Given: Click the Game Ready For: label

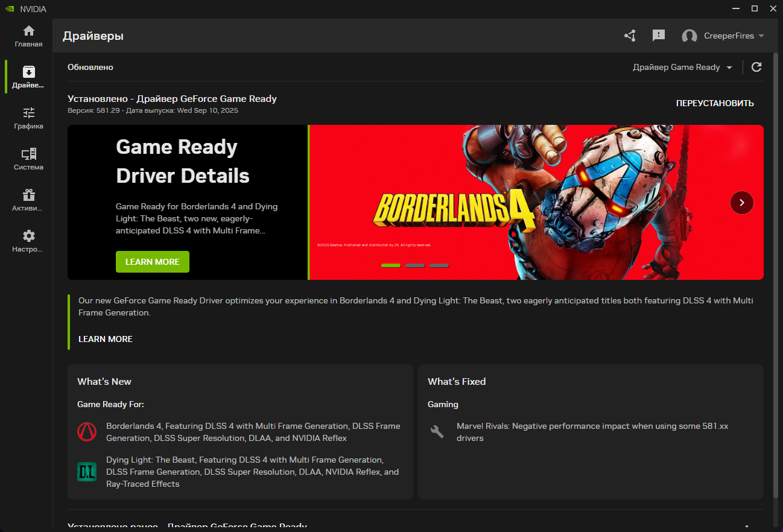Looking at the screenshot, I should tap(111, 404).
